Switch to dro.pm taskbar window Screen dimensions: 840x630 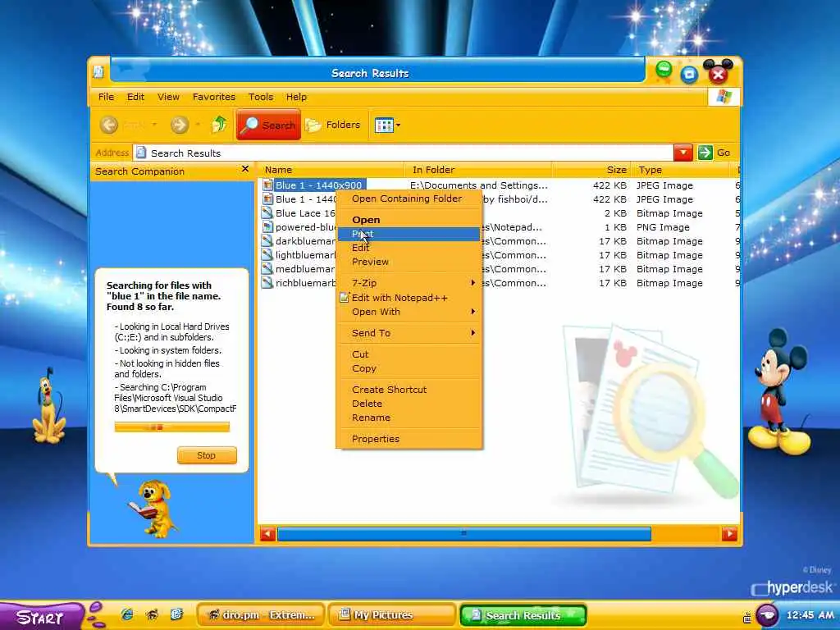[261, 615]
